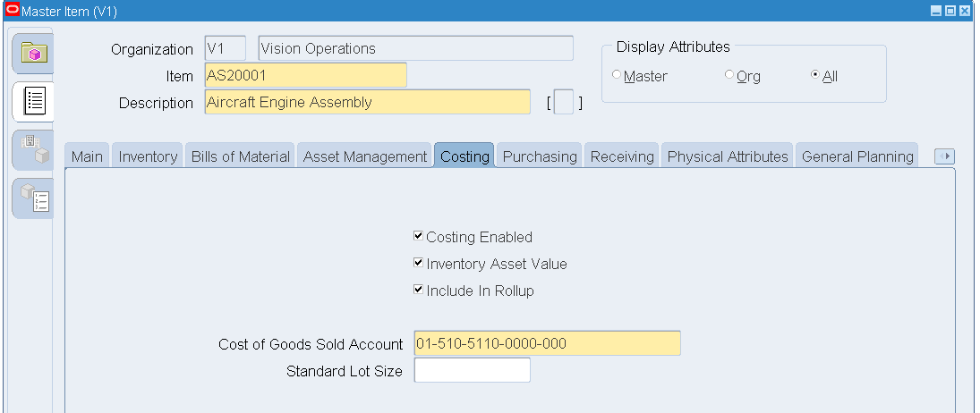Click the Item field containing AS20001
This screenshot has height=413, width=980.
[x=305, y=75]
